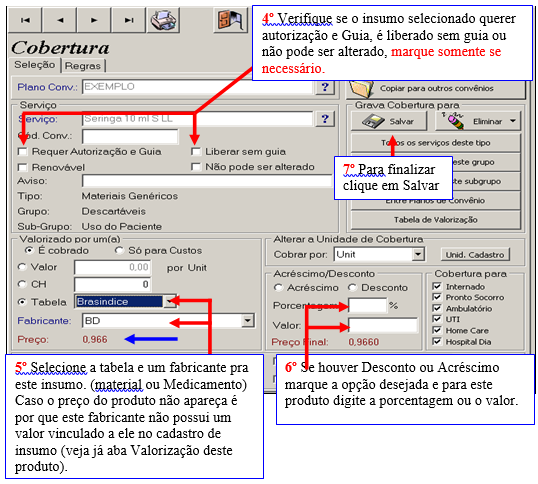Go to the first record navigation arrow

pyautogui.click(x=25, y=20)
